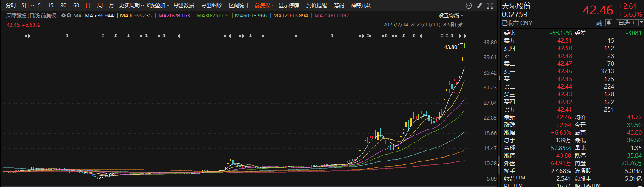Click 导出数据 to export data
644x187 pixels.
coord(184,6)
